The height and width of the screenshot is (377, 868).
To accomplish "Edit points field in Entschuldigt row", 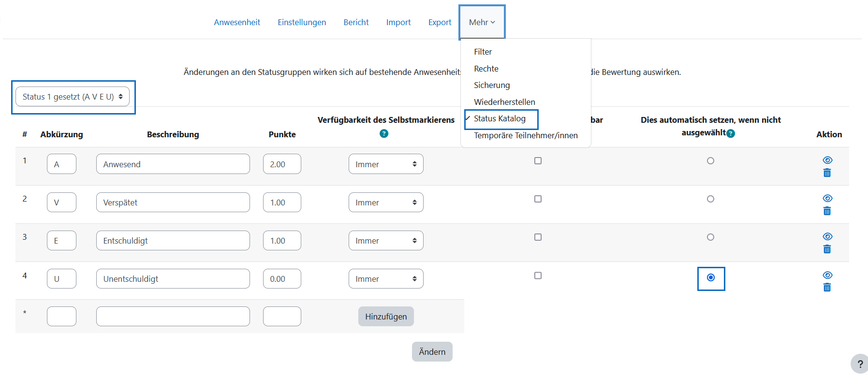I will click(282, 240).
